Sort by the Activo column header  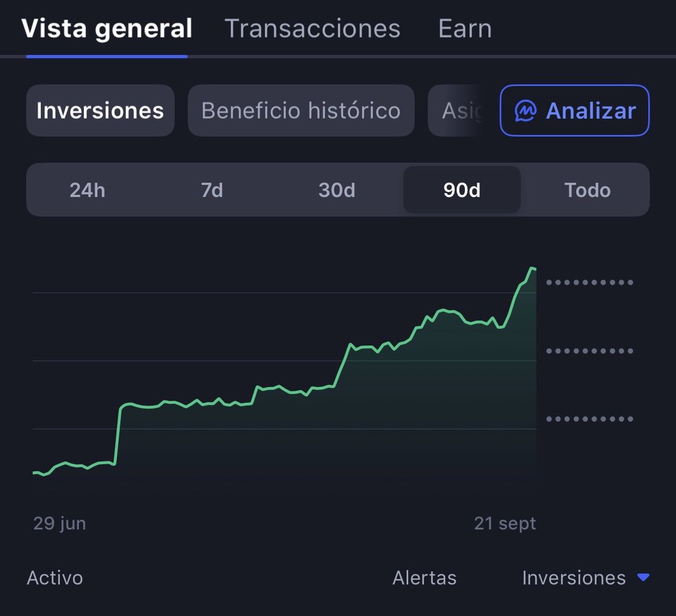55,578
